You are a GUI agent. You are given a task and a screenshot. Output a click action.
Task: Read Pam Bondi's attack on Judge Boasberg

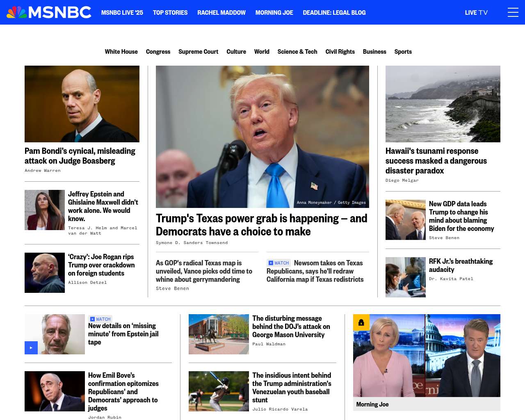coord(80,156)
